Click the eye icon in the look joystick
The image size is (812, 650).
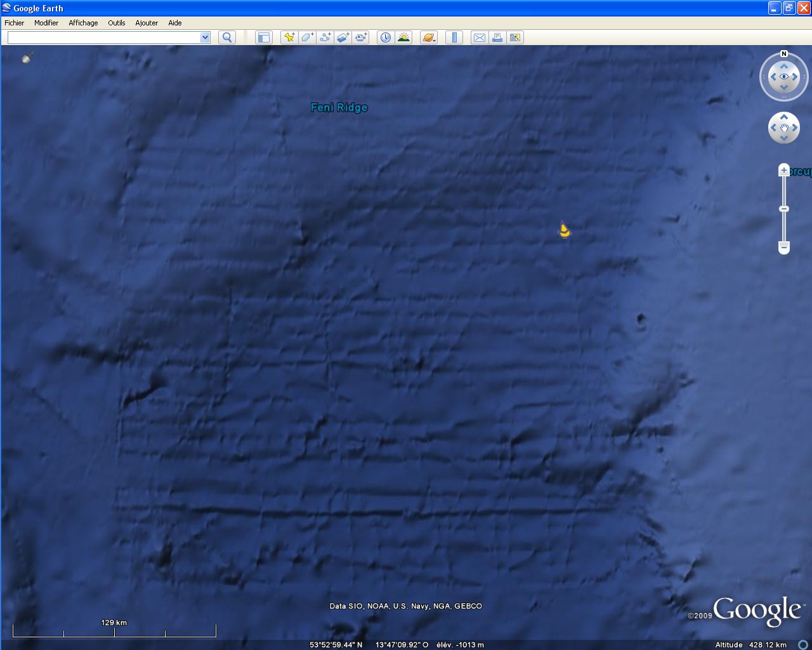(784, 77)
